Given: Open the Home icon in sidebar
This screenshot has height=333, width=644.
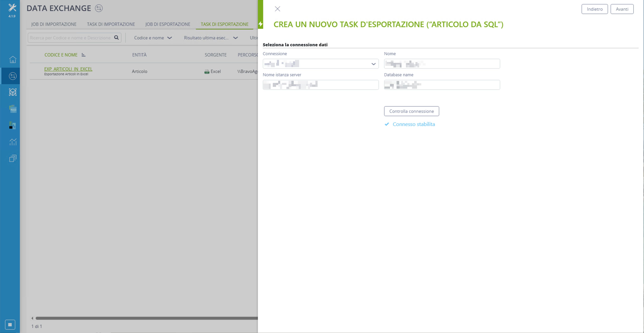Looking at the screenshot, I should (13, 59).
